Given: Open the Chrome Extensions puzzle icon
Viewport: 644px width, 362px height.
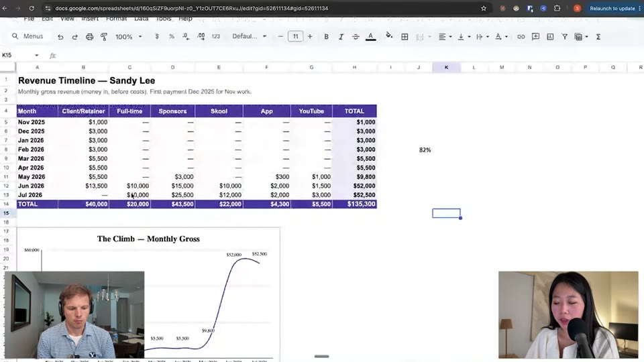Looking at the screenshot, I should pos(557,8).
